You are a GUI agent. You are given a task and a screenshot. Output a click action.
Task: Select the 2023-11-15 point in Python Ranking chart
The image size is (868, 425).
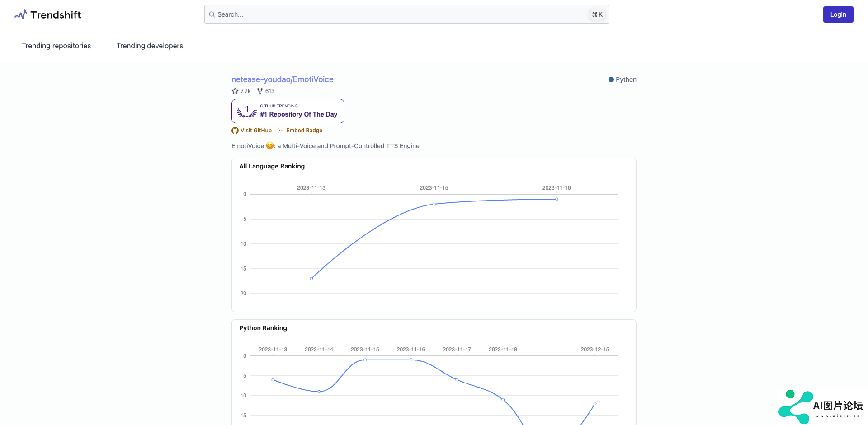point(365,360)
